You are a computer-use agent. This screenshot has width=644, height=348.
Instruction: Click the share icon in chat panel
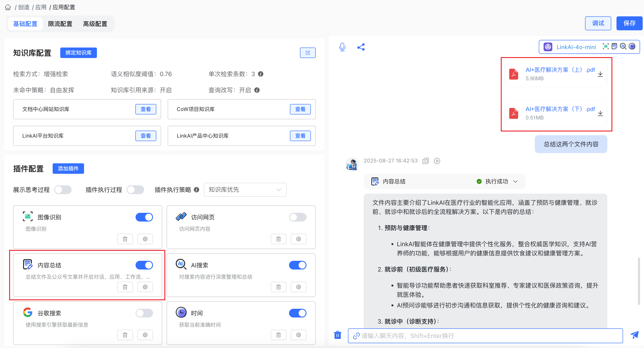361,47
